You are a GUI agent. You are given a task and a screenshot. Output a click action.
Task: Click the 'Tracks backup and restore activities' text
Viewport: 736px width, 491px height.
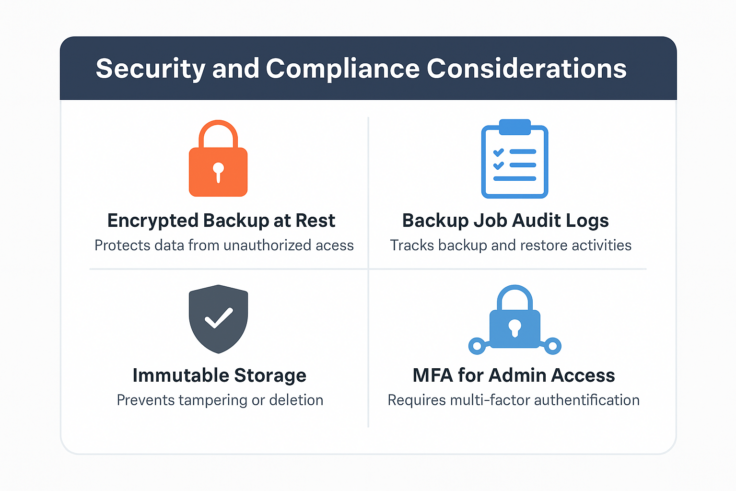pos(510,245)
